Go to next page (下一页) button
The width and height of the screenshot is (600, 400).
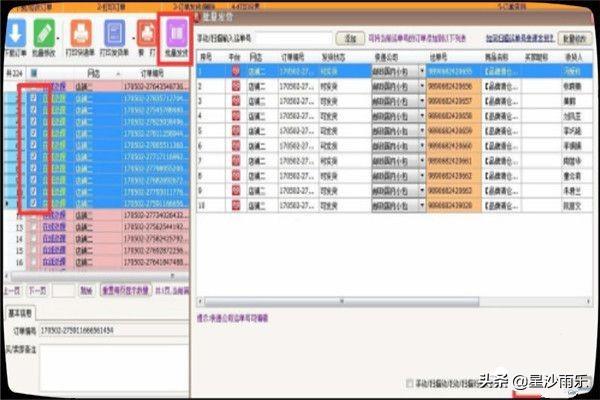38,291
